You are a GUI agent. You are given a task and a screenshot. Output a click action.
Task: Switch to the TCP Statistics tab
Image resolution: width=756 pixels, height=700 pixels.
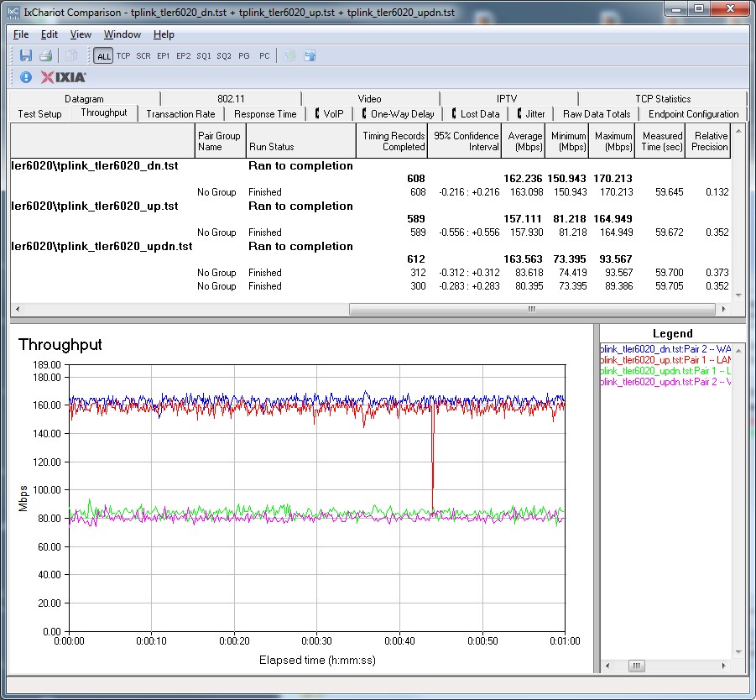coord(663,98)
